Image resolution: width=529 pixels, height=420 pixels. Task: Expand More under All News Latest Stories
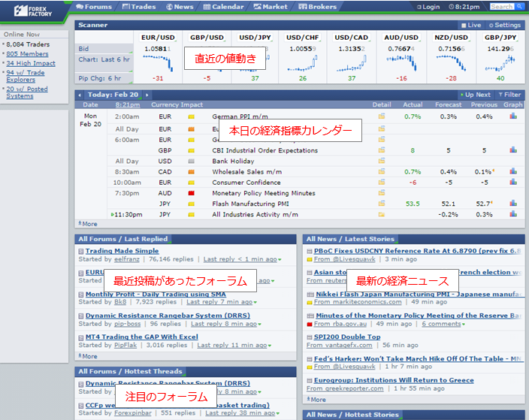(316, 400)
